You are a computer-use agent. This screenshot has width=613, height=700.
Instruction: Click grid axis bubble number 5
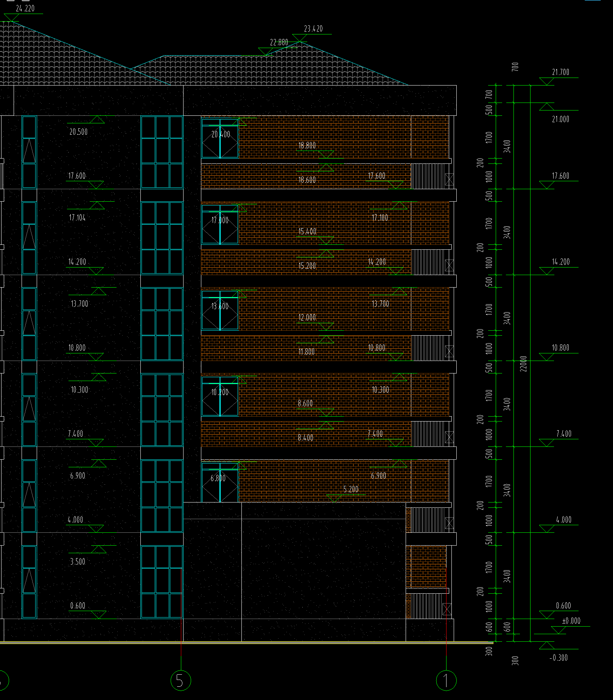coord(181,680)
